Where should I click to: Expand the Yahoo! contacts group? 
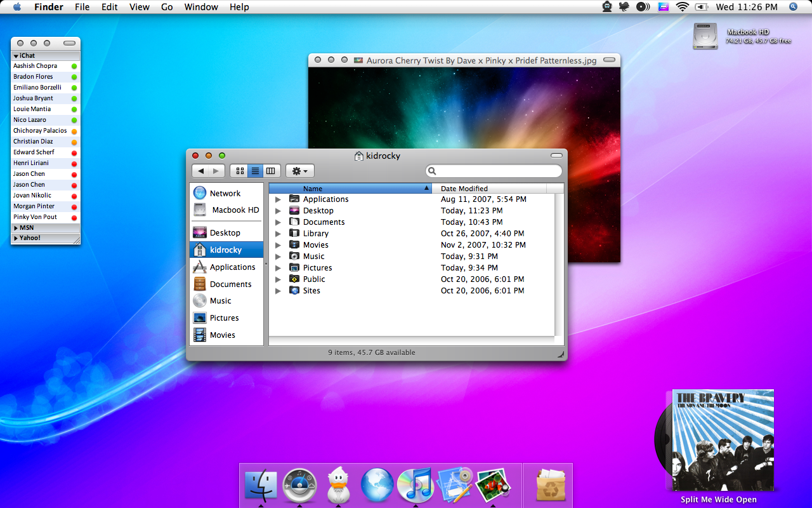coord(16,238)
